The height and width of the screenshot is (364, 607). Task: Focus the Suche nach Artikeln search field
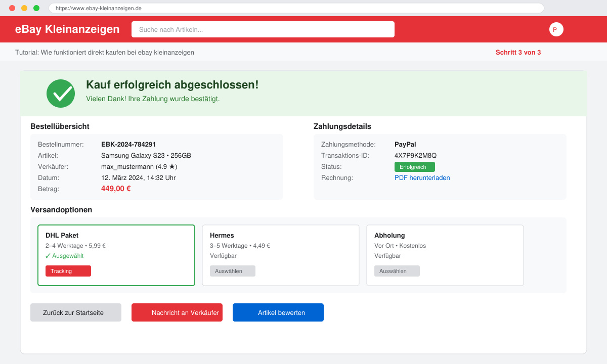(263, 29)
